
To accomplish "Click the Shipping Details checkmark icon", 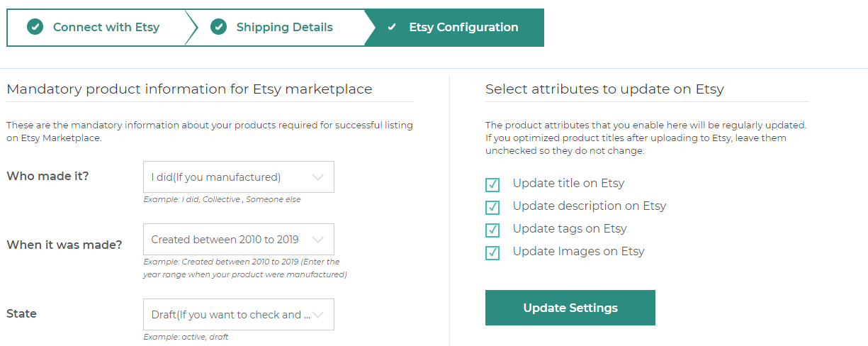I will click(218, 27).
